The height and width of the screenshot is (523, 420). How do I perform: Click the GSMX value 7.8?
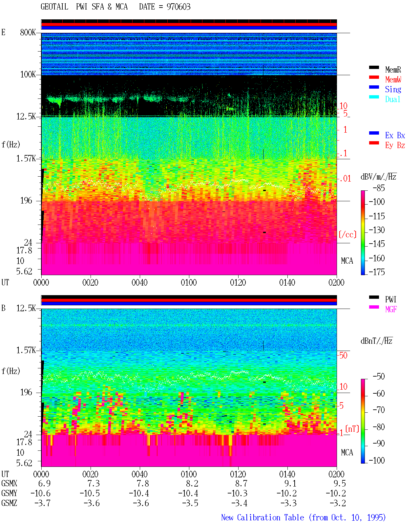[143, 484]
